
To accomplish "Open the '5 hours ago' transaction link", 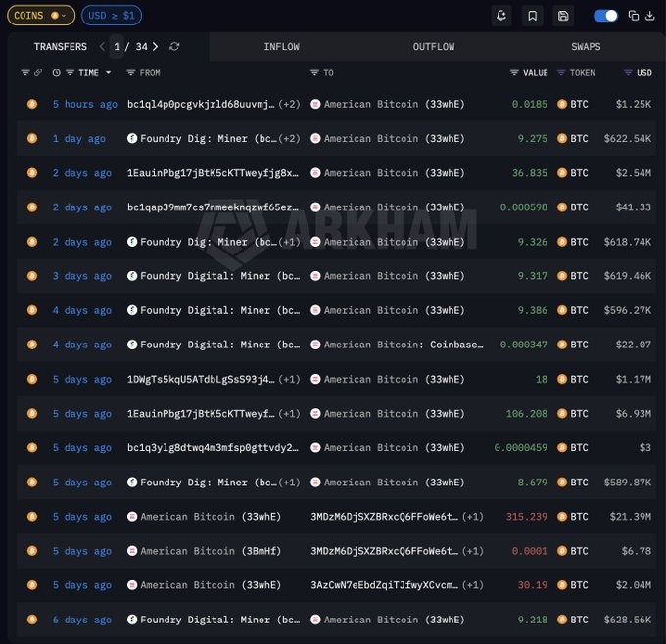I will (84, 104).
